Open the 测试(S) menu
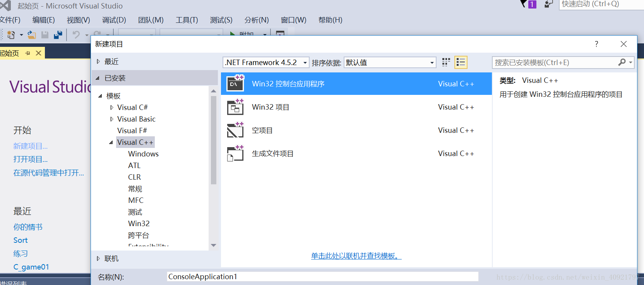This screenshot has width=644, height=285. (x=221, y=20)
